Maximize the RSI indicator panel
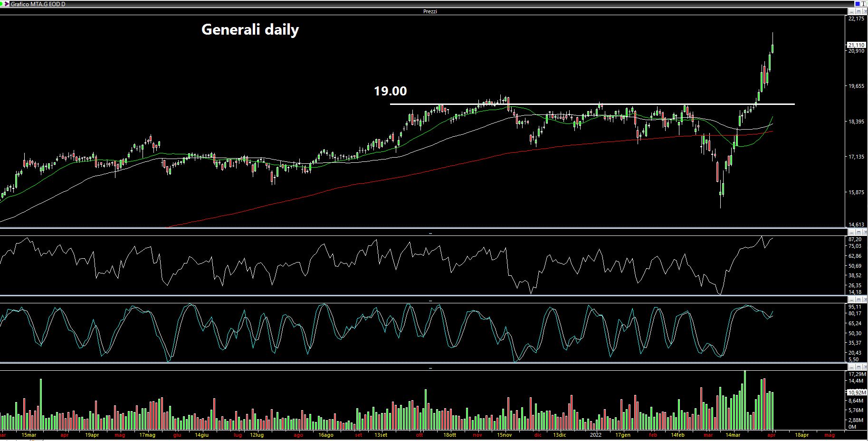The height and width of the screenshot is (441, 868). click(858, 232)
